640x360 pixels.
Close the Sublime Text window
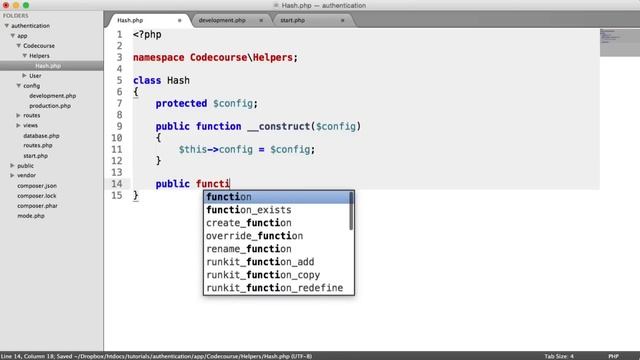point(6,5)
